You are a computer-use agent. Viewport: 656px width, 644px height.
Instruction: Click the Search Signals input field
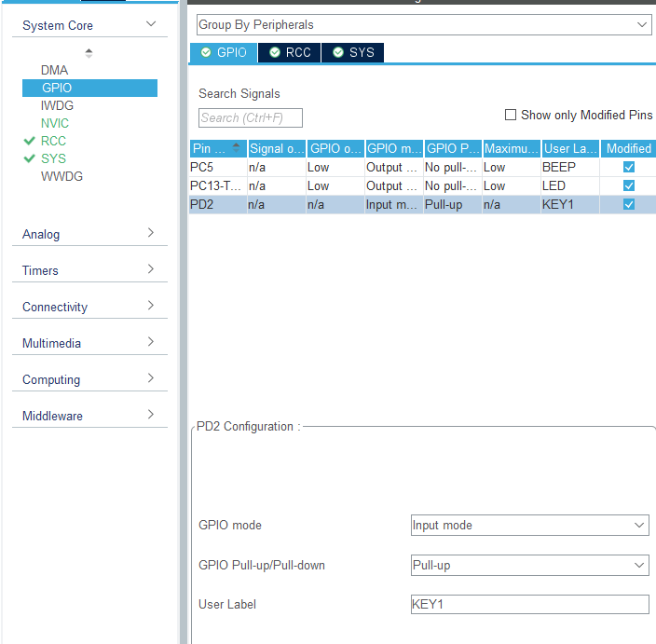tap(250, 118)
